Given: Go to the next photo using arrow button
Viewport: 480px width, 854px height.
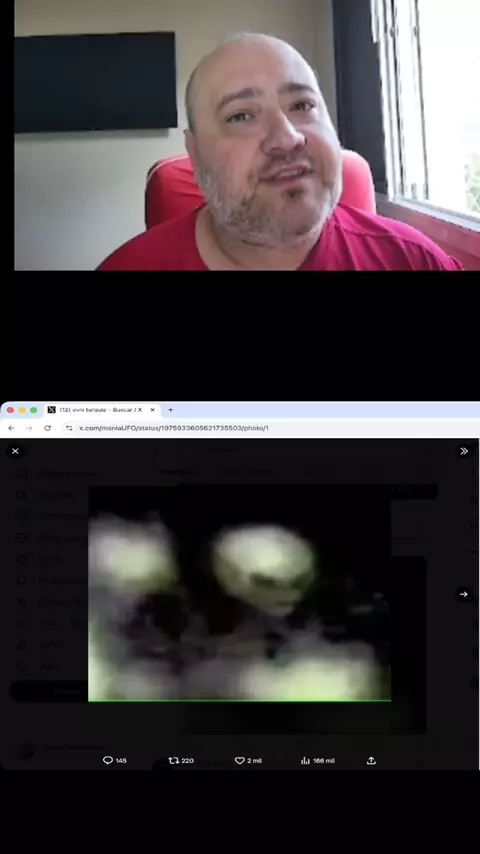Looking at the screenshot, I should [464, 594].
